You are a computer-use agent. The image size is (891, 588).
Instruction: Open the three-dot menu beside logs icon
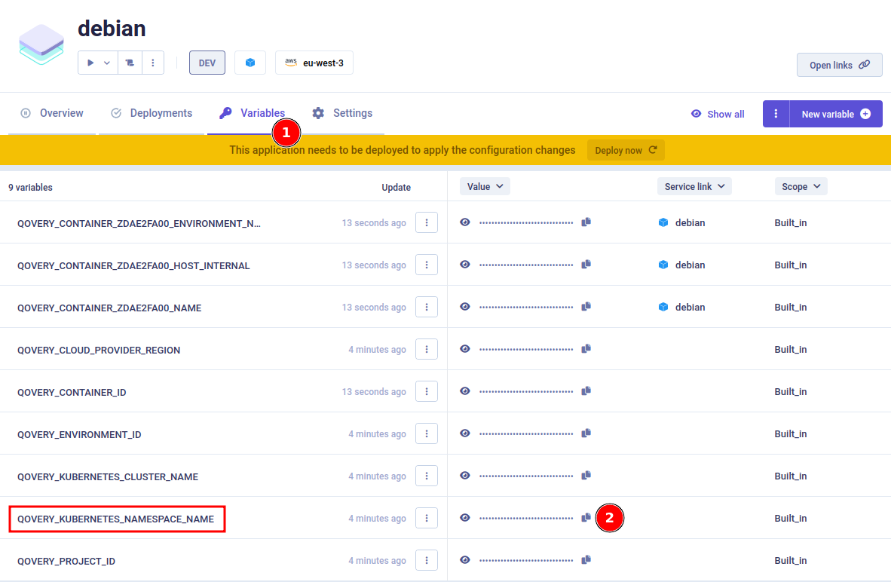153,63
